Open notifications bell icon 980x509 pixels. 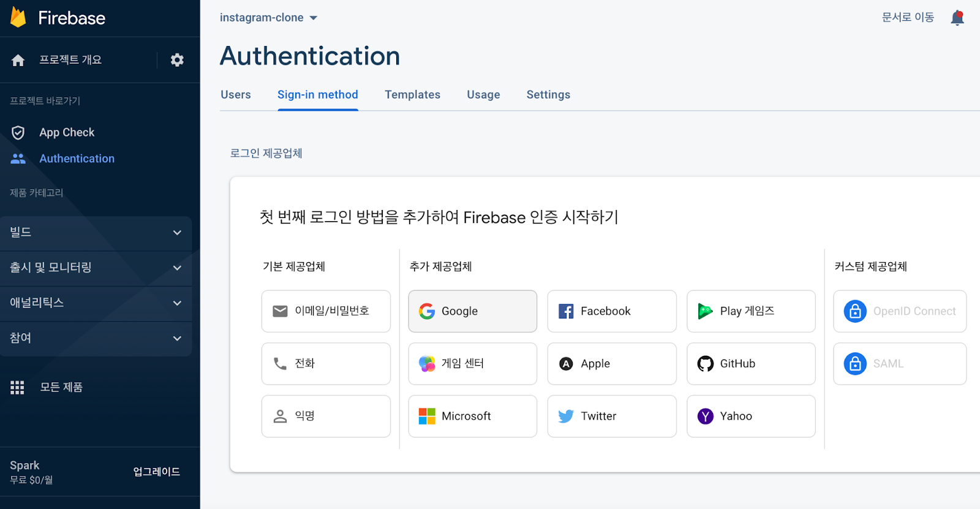(957, 18)
